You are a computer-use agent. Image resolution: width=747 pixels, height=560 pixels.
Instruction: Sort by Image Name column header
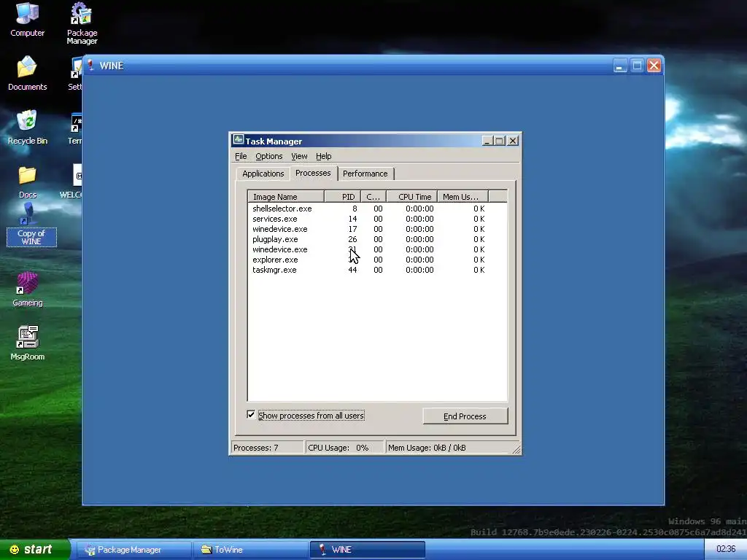pos(286,197)
